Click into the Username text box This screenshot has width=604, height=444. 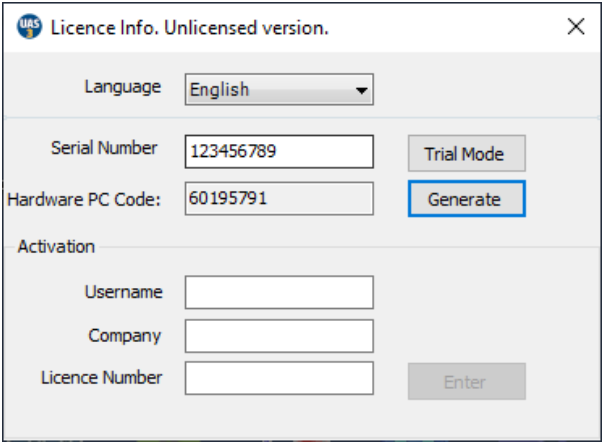(x=279, y=293)
